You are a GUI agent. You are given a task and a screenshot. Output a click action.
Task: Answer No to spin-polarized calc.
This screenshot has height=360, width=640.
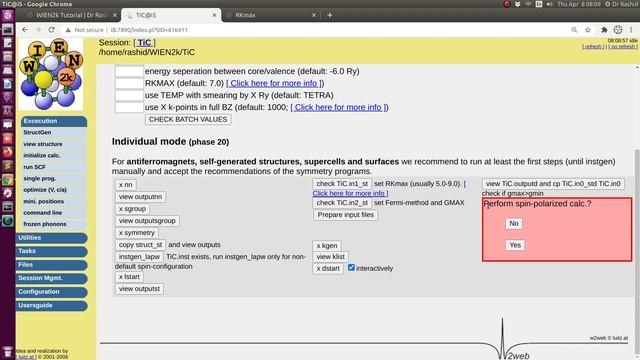point(514,223)
